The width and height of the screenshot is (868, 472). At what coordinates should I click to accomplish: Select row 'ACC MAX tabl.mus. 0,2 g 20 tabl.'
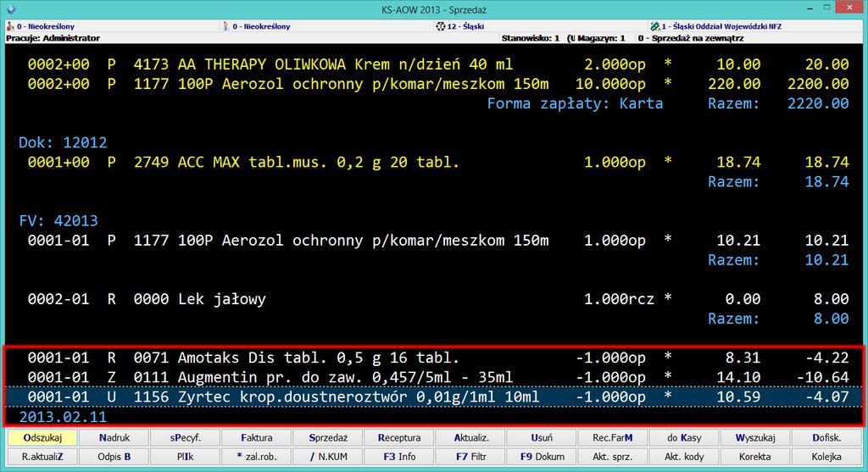click(x=434, y=162)
